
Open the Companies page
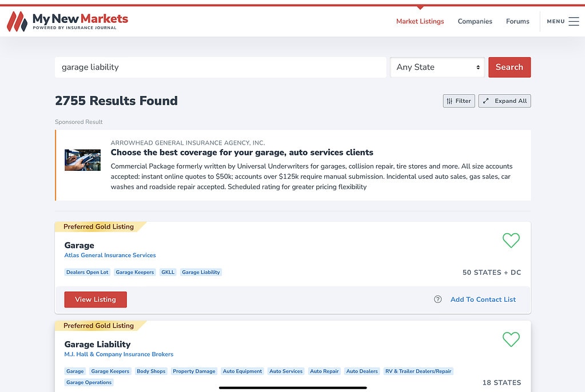tap(475, 21)
